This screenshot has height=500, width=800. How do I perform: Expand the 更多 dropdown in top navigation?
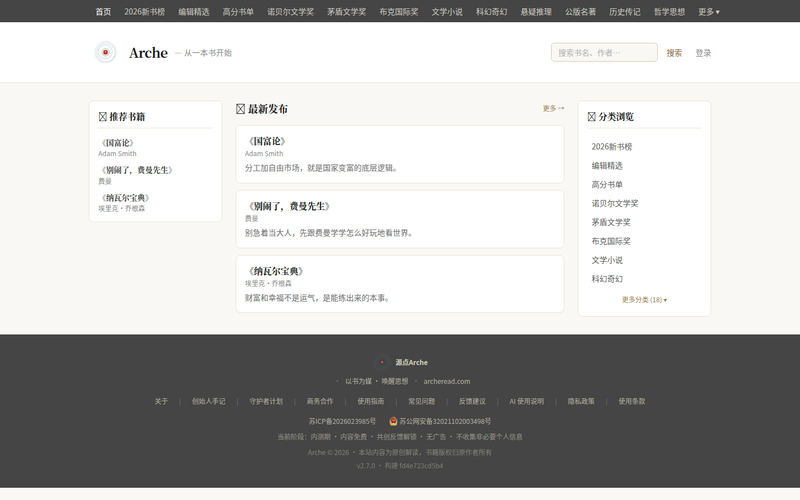pyautogui.click(x=709, y=11)
